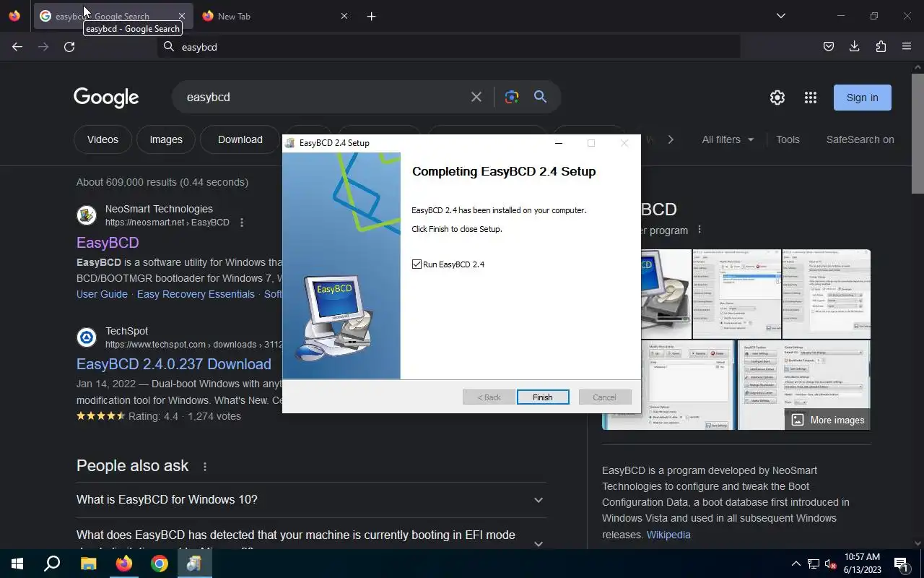Open Google apps grid
The width and height of the screenshot is (924, 578).
pyautogui.click(x=811, y=98)
